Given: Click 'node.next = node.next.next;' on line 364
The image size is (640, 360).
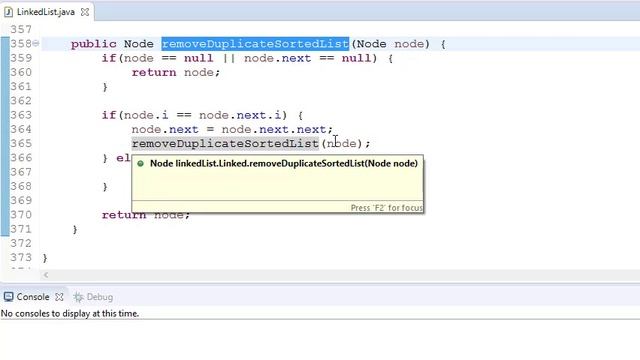Looking at the screenshot, I should click(x=232, y=130).
